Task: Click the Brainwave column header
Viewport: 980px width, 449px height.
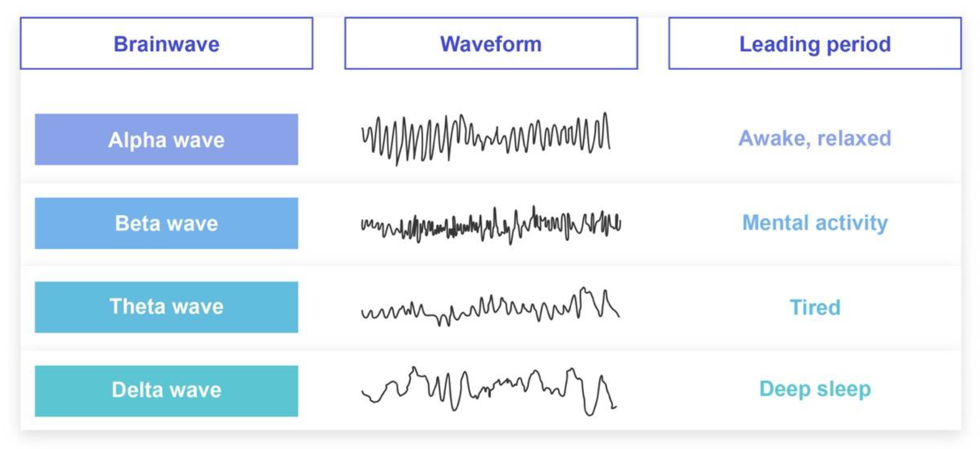Action: coord(166,43)
